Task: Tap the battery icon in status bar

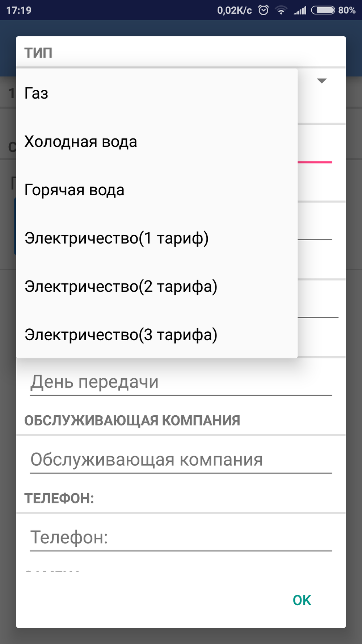Action: coord(323,10)
